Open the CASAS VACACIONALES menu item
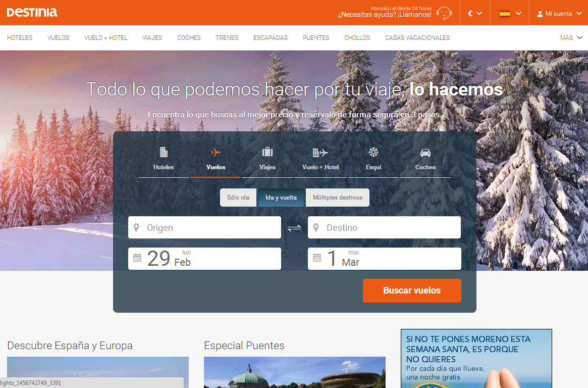Image resolution: width=588 pixels, height=388 pixels. [417, 38]
